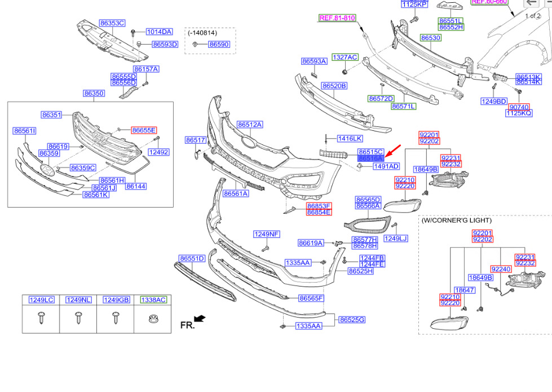Screen dimensions: 552x392
Task: Choose part number 86530 label
Action: (x=430, y=38)
